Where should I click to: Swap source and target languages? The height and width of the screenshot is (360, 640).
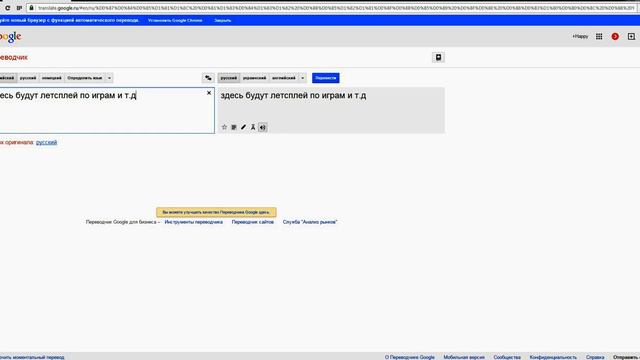(x=208, y=78)
